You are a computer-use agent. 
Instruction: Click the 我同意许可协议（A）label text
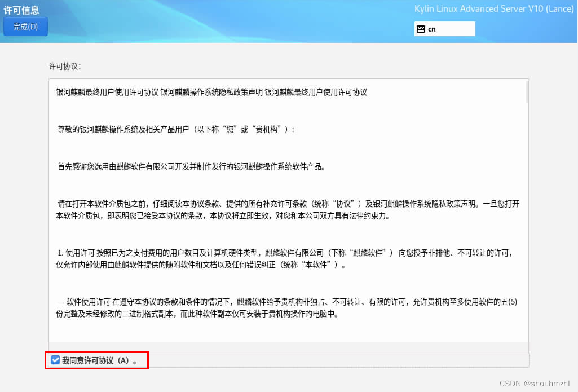point(99,360)
